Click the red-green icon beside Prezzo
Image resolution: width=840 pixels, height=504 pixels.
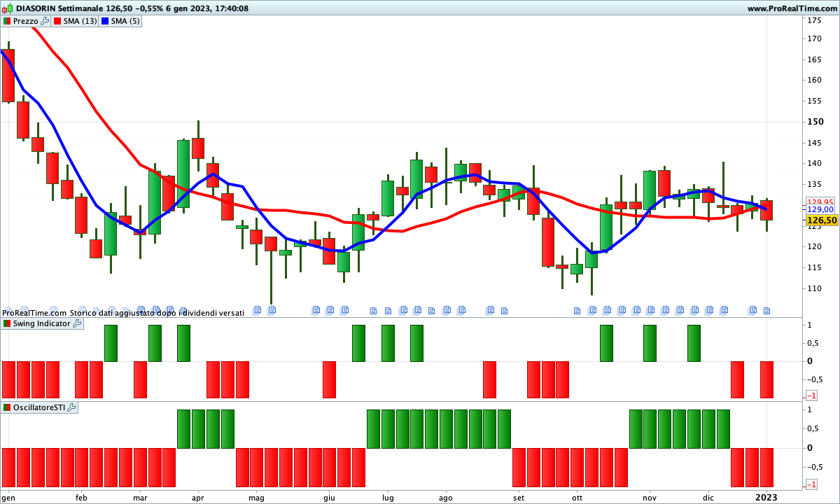6,21
